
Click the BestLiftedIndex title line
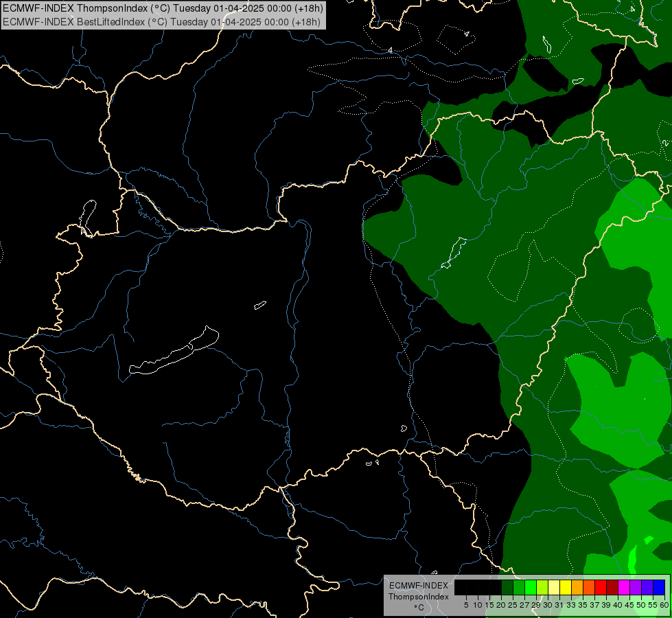tap(161, 22)
